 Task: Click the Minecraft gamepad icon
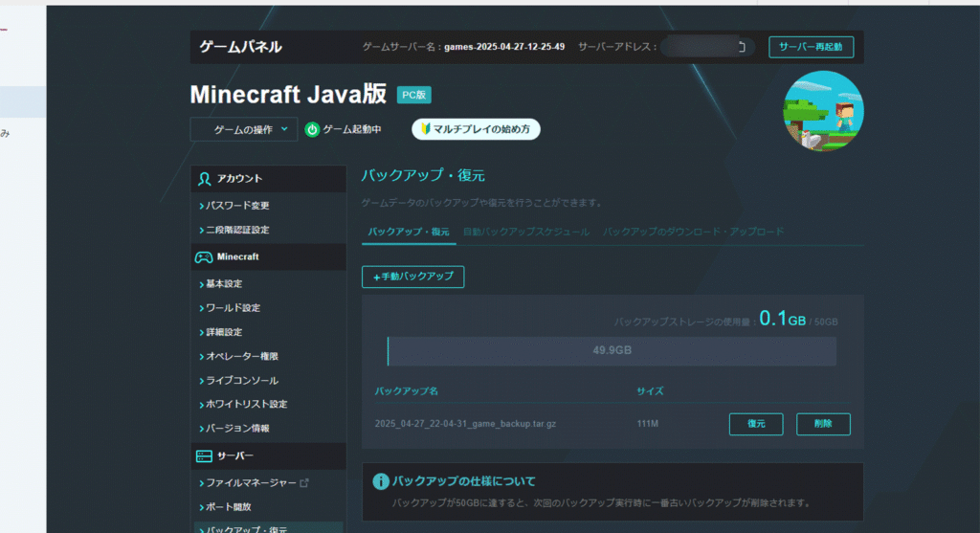(x=204, y=256)
